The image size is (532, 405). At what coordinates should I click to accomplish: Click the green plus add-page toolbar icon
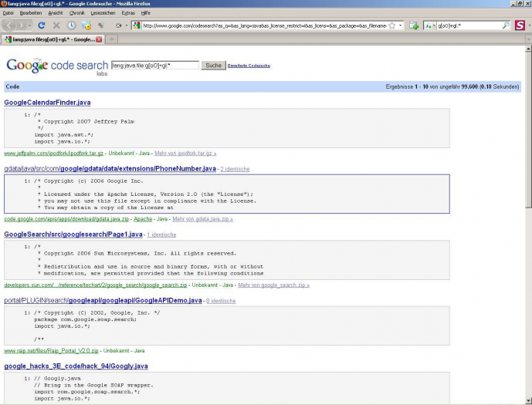point(414,25)
